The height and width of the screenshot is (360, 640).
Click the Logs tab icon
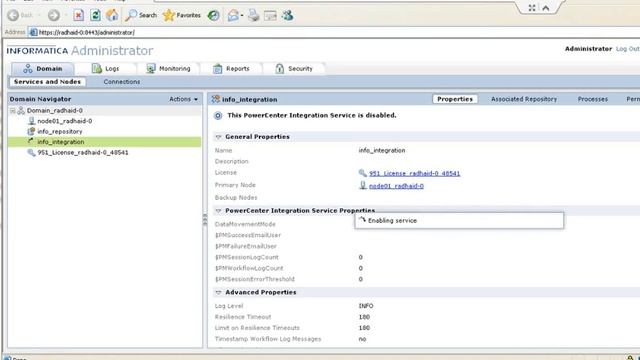96,69
